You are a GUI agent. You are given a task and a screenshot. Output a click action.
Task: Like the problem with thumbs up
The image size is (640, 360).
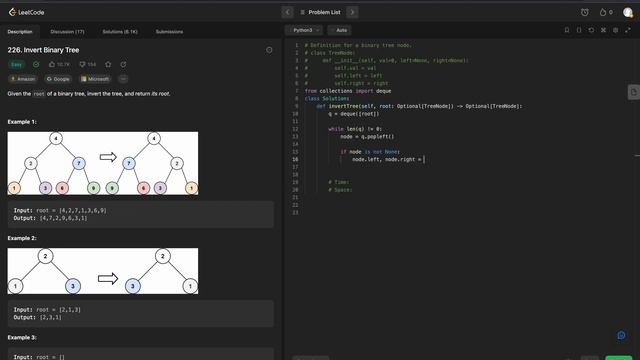59,64
